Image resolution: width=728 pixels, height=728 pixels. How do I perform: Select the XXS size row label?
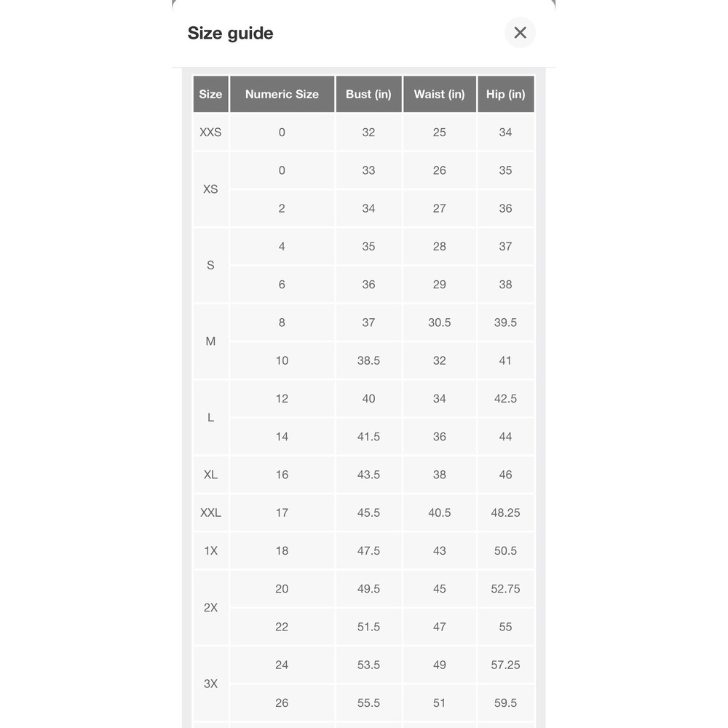[210, 132]
